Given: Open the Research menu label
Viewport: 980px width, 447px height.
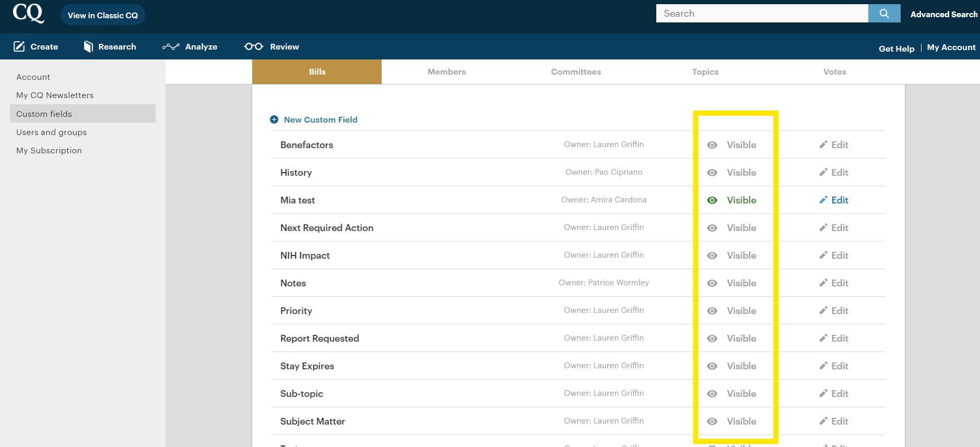Looking at the screenshot, I should [117, 47].
